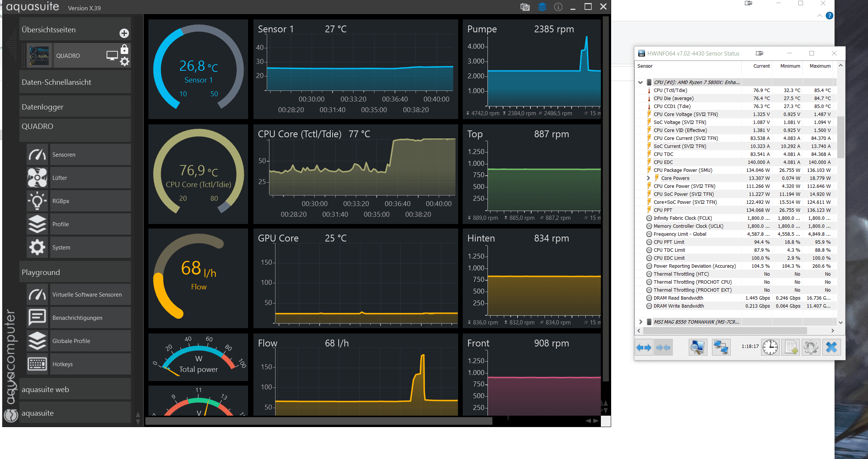The width and height of the screenshot is (868, 459).
Task: Click HWiNFO collapse columns arrows button
Action: pos(663,347)
